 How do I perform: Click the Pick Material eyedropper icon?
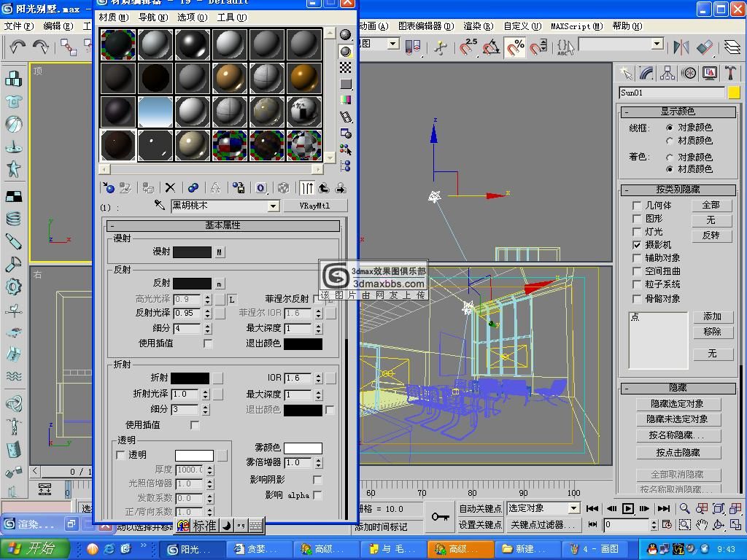tap(159, 205)
